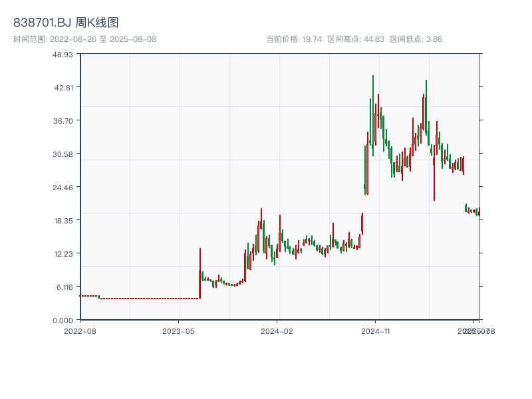Click the chart title 838701.BJ 周K线图

coord(66,23)
